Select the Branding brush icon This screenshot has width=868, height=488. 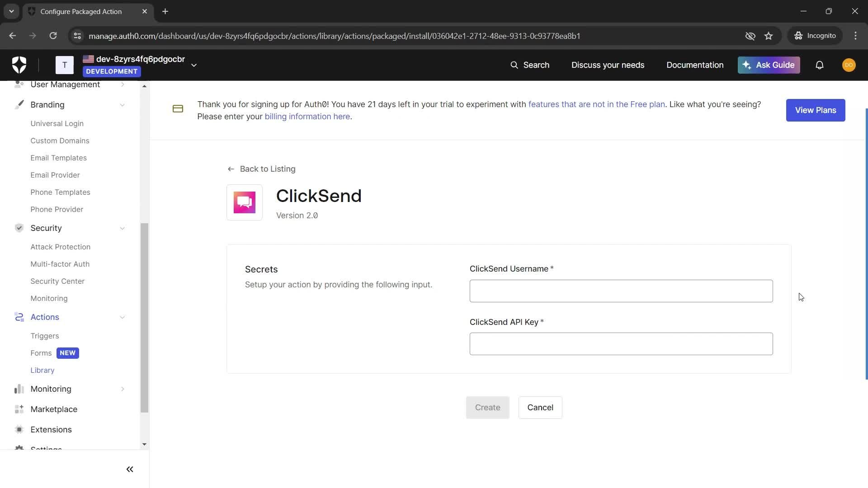point(19,105)
